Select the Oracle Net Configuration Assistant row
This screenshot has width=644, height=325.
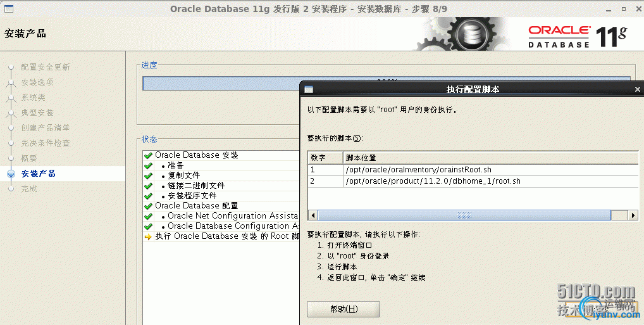pyautogui.click(x=221, y=216)
